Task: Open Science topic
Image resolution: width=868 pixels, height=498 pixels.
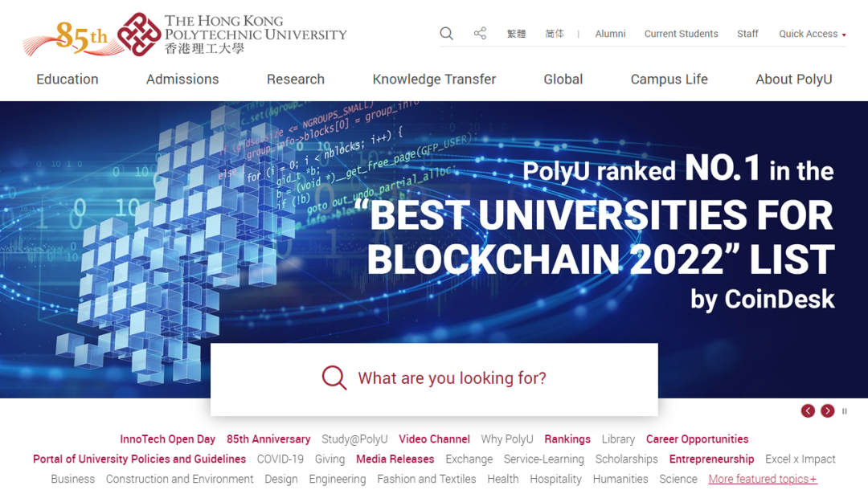Action: 678,480
